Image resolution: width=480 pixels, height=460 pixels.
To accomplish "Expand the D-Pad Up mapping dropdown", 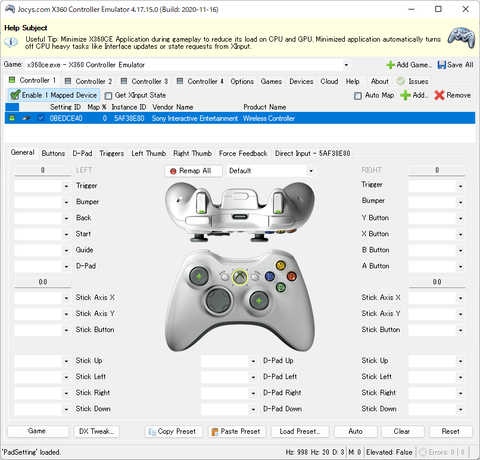I will click(253, 361).
